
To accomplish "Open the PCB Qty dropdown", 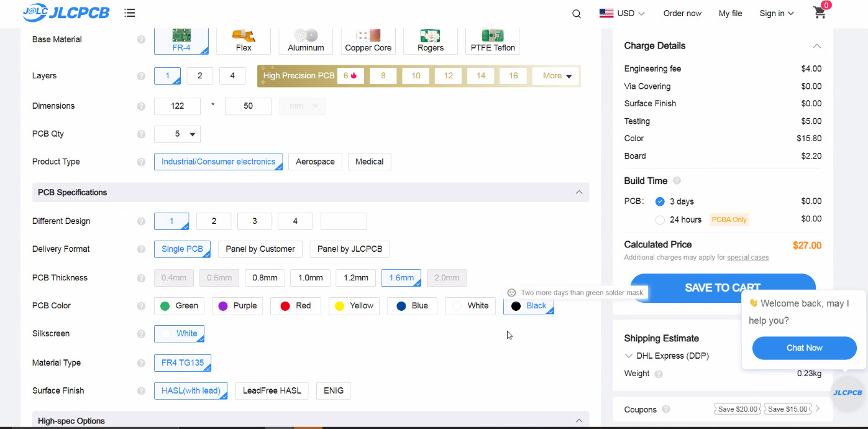I will (x=177, y=134).
